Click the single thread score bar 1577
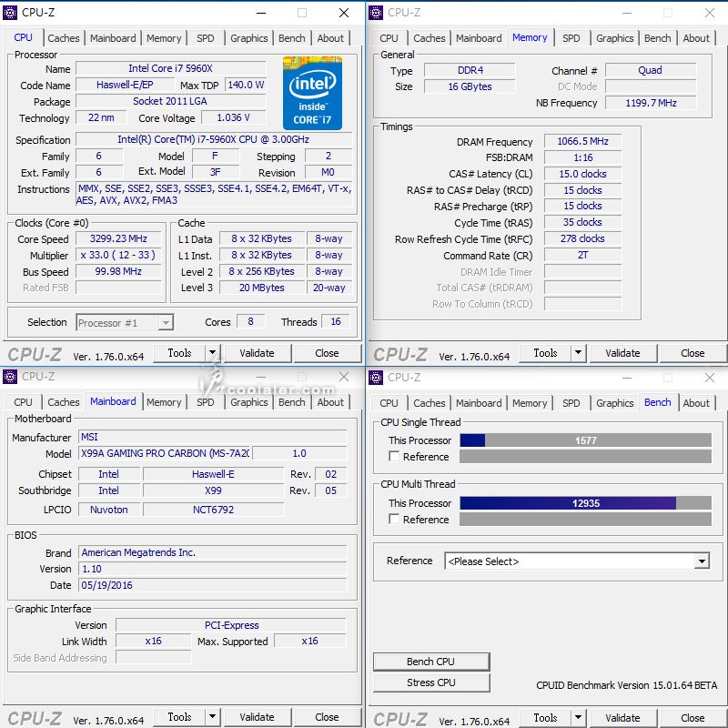The image size is (728, 728). click(585, 440)
